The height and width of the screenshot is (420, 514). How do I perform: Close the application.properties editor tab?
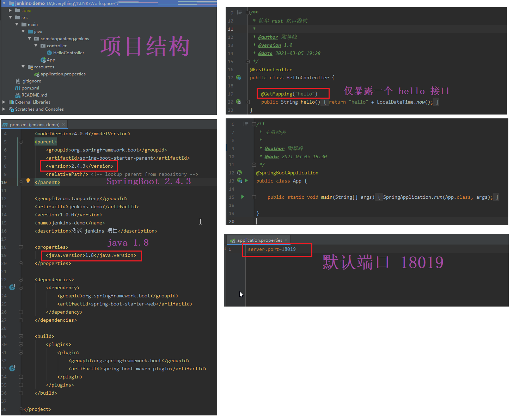286,240
